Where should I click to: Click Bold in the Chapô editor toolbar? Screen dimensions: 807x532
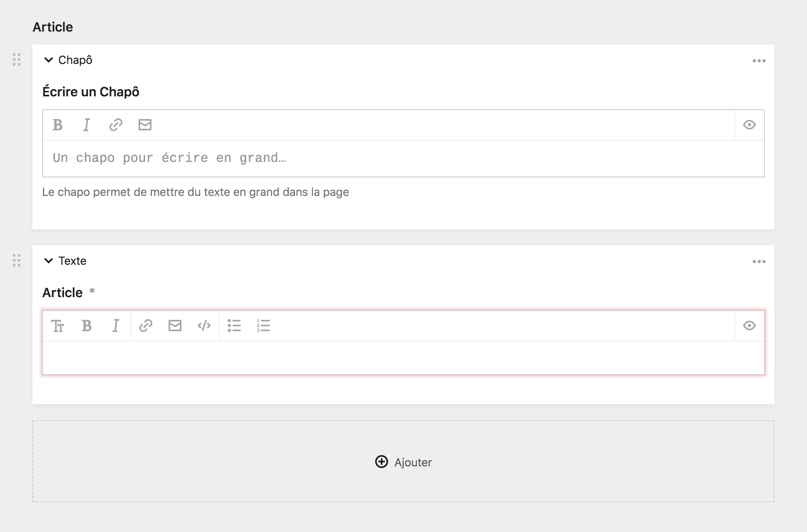58,125
